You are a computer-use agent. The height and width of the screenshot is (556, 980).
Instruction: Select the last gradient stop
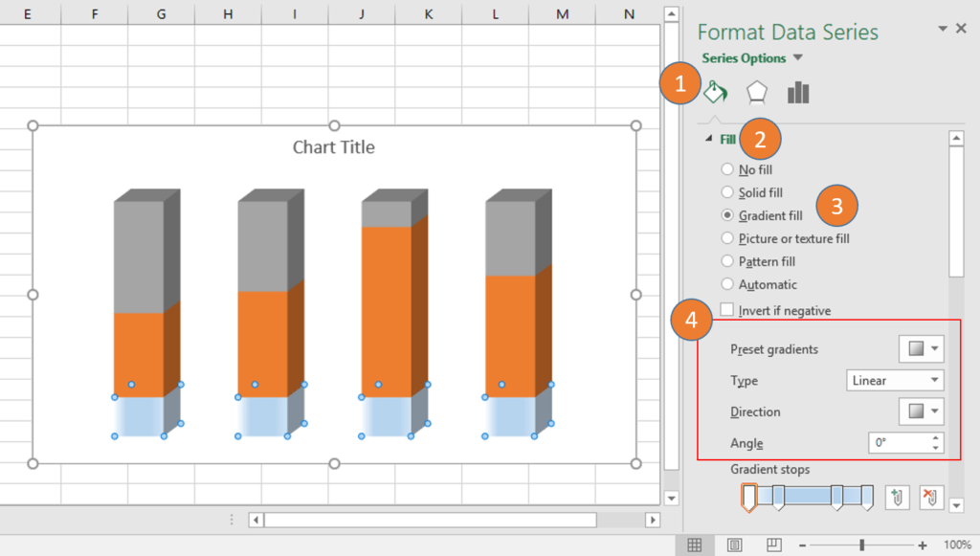click(867, 498)
